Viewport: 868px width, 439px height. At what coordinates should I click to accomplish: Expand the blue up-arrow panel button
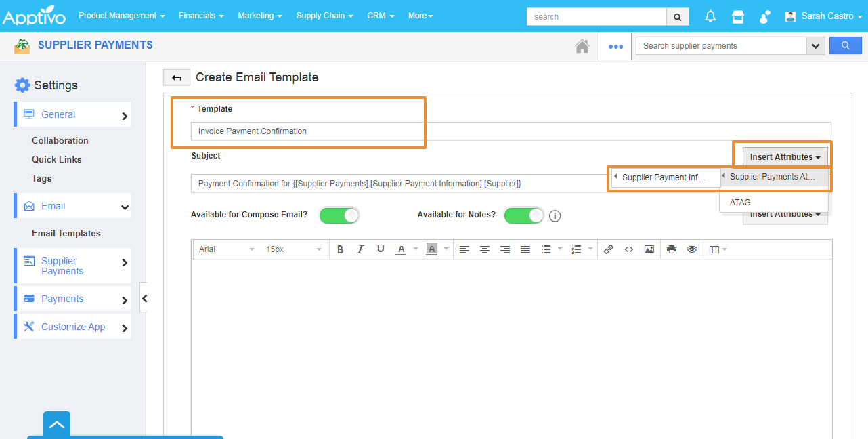click(57, 425)
